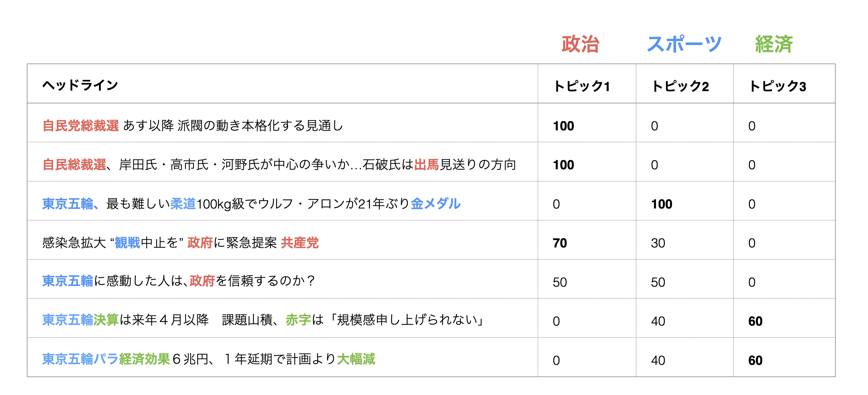Click the green 経済 label

[774, 44]
